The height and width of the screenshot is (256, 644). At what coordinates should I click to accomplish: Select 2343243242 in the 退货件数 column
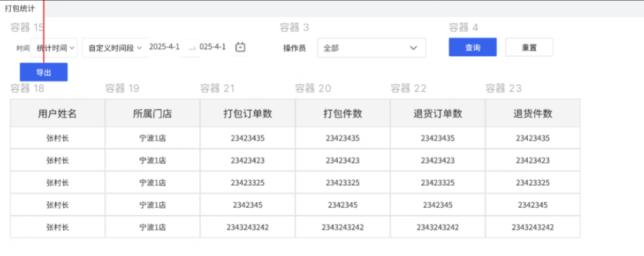(x=532, y=227)
